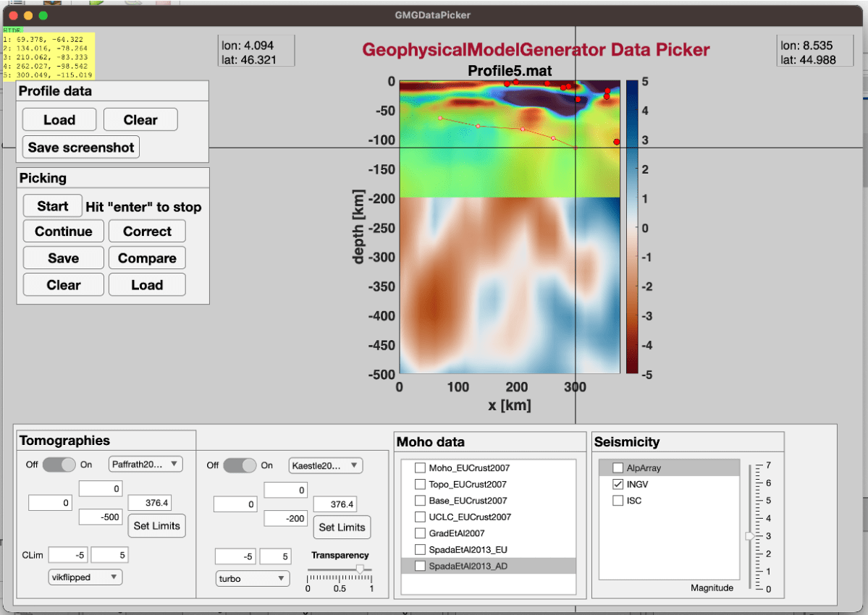This screenshot has width=868, height=615.
Task: Click the Kaestle color limit maximum 5
Action: 276,556
